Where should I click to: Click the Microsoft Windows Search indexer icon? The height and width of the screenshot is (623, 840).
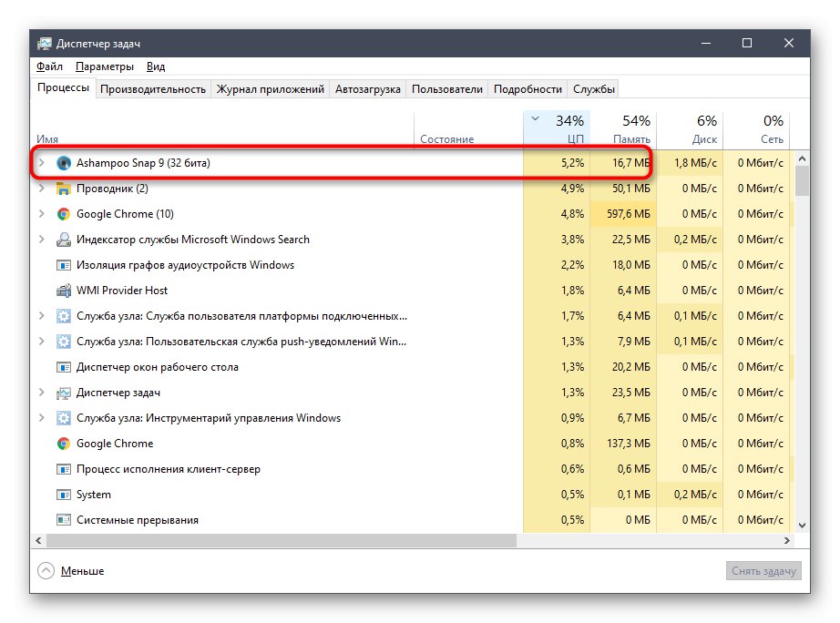[62, 240]
